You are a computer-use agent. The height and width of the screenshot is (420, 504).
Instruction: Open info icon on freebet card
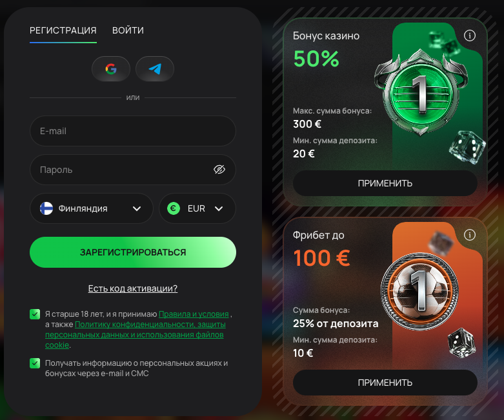470,235
